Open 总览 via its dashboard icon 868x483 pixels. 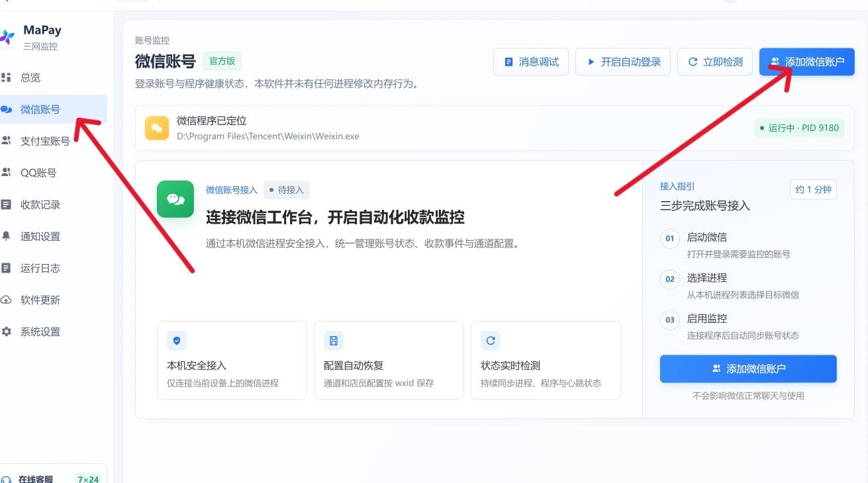tap(7, 77)
